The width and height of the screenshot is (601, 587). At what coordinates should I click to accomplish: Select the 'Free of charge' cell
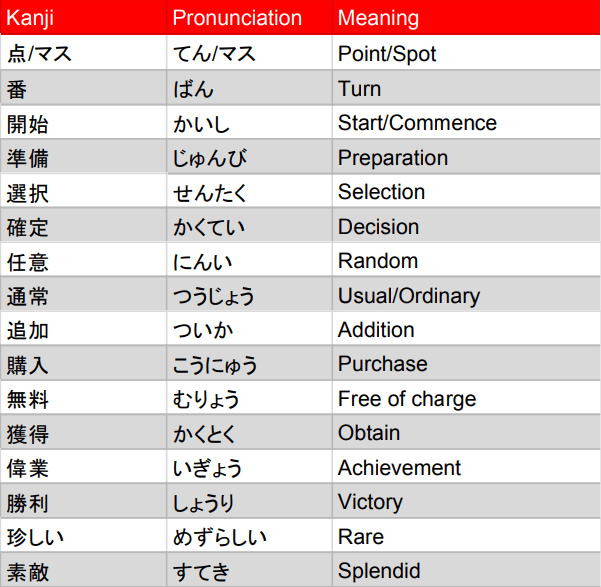[x=407, y=399]
